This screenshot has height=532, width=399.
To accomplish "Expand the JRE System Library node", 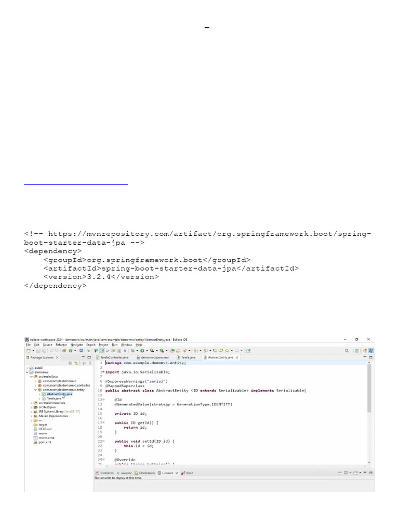I will click(x=31, y=411).
